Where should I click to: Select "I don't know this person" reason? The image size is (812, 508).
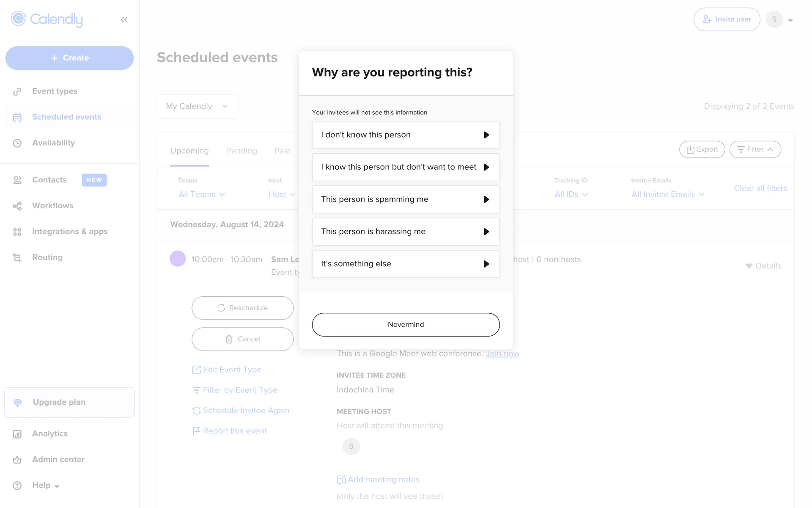pos(406,135)
